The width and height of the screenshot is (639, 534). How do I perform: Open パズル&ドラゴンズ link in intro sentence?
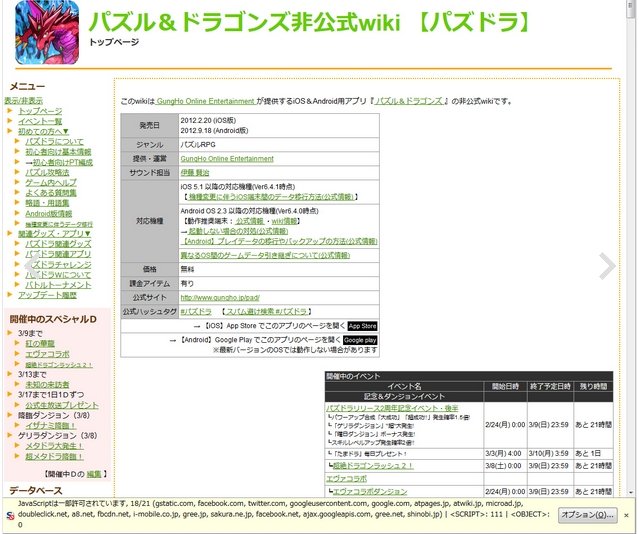tap(408, 101)
